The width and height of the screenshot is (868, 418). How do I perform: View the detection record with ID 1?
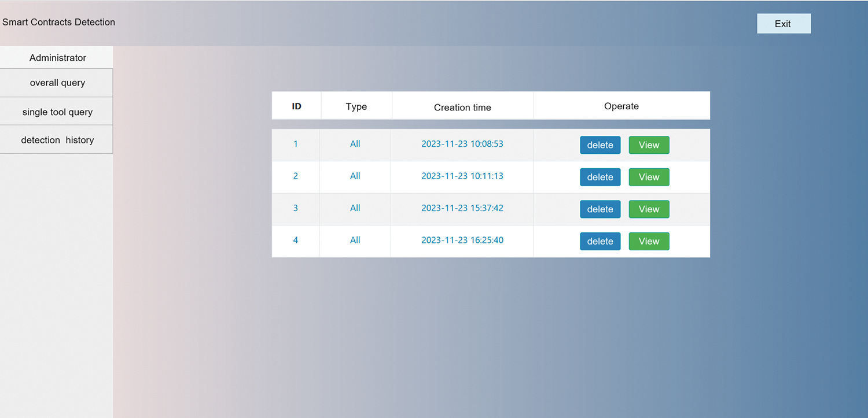649,145
